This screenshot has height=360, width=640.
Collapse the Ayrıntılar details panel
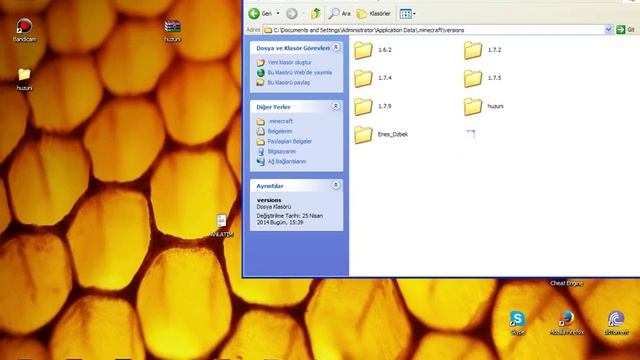(336, 185)
